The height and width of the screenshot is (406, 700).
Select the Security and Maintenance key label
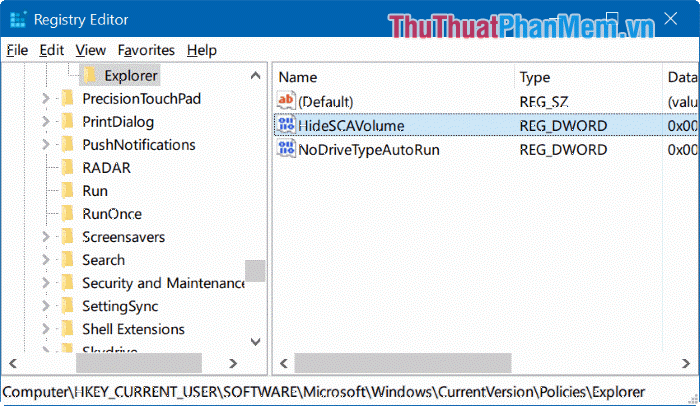pos(163,283)
